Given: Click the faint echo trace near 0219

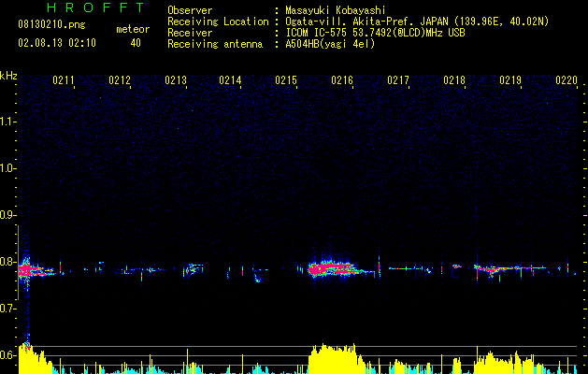Looking at the screenshot, I should (x=510, y=268).
